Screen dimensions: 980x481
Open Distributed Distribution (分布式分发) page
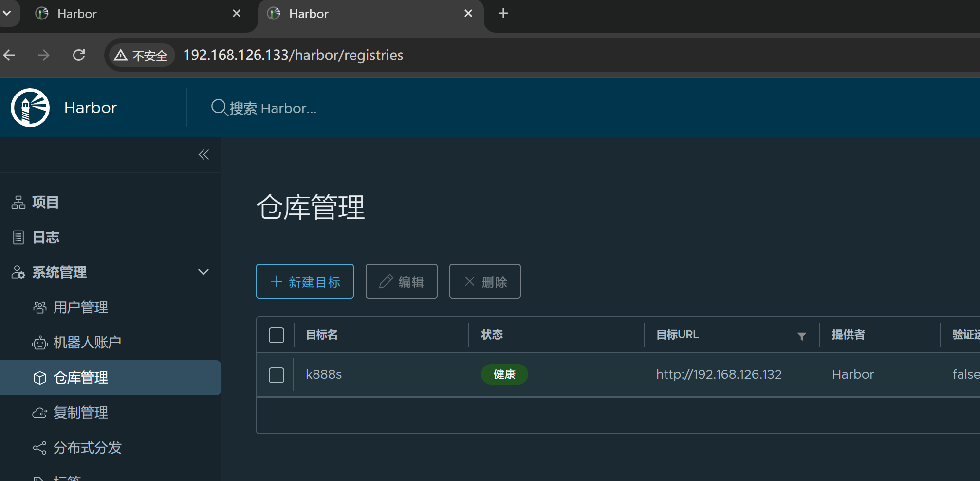coord(87,448)
